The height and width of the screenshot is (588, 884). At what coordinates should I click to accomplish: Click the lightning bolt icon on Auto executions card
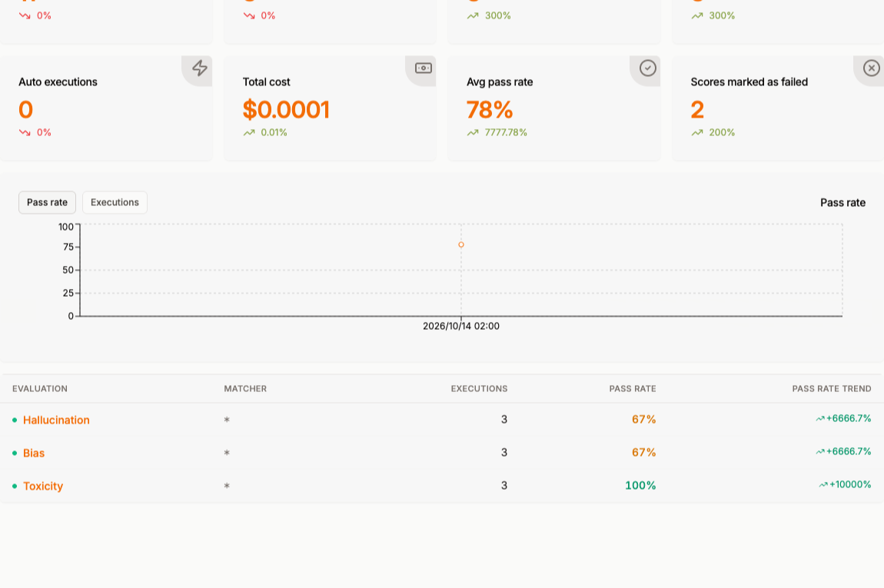(200, 68)
